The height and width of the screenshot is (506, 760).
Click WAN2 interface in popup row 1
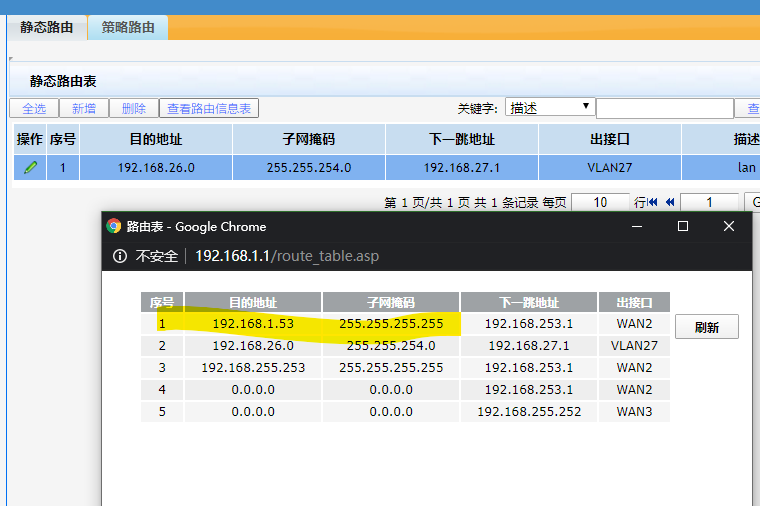click(x=634, y=324)
